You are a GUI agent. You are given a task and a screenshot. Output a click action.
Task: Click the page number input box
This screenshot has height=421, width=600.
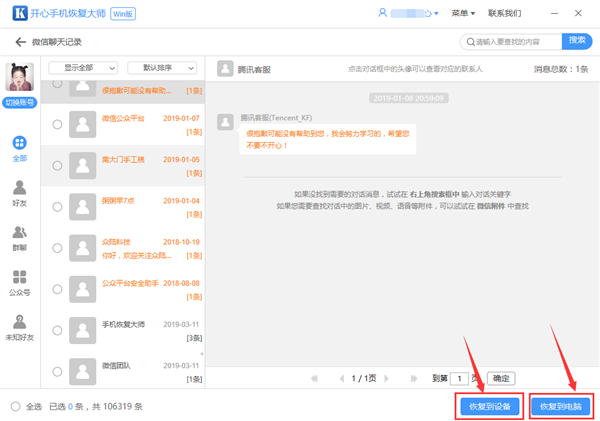(x=459, y=379)
